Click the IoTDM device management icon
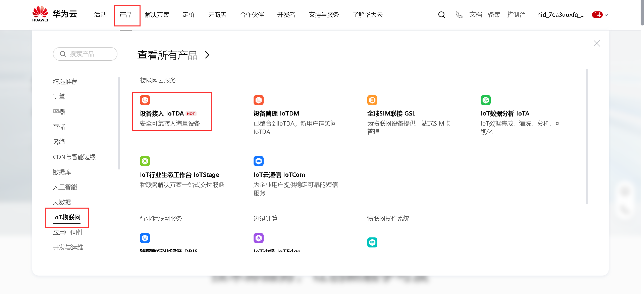This screenshot has width=644, height=294. click(259, 100)
